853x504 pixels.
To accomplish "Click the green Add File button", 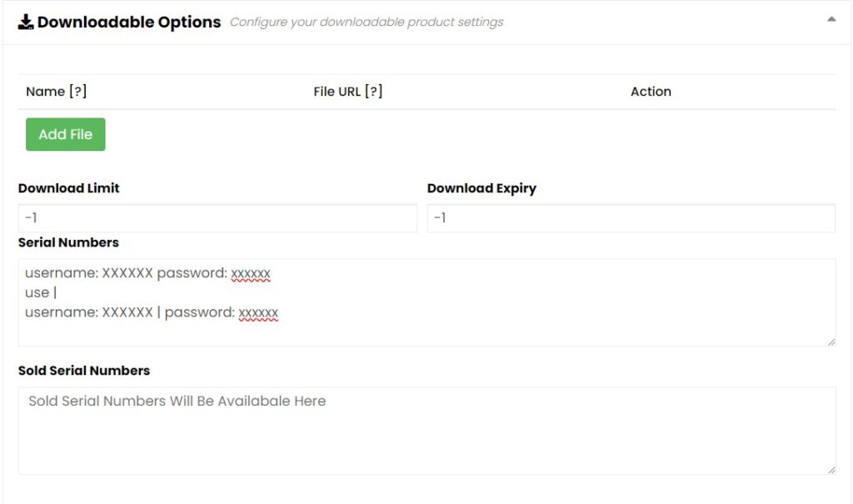I will (x=65, y=134).
